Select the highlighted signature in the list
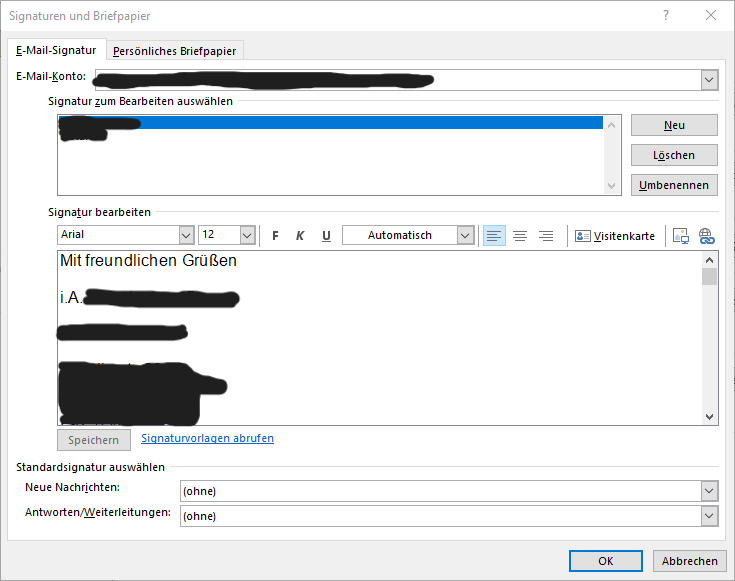This screenshot has height=581, width=735. pos(331,123)
